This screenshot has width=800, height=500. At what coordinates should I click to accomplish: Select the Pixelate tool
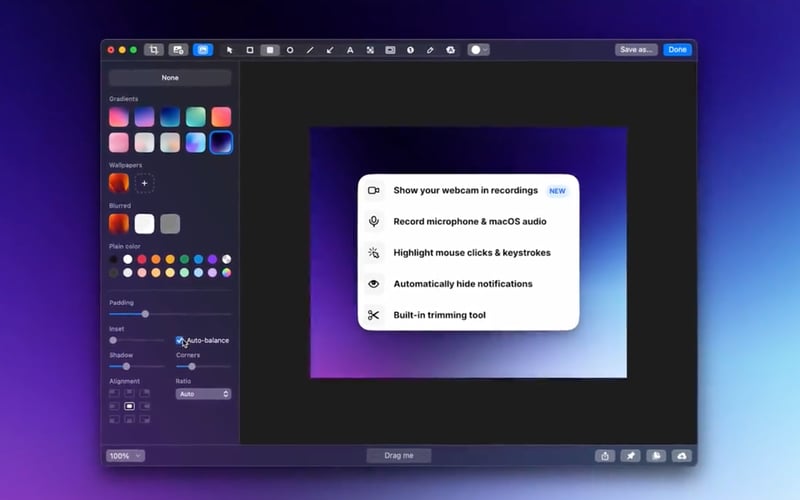370,50
